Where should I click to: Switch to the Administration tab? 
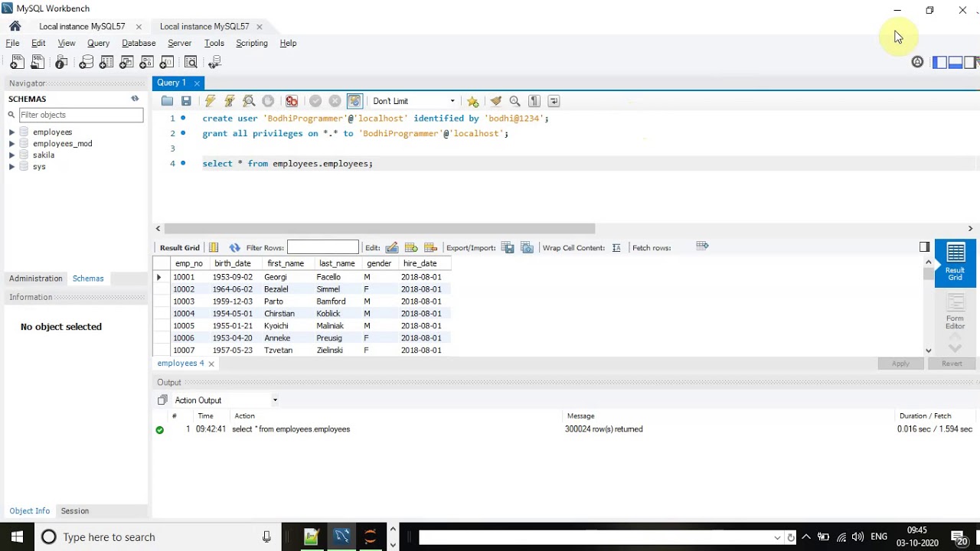[35, 279]
